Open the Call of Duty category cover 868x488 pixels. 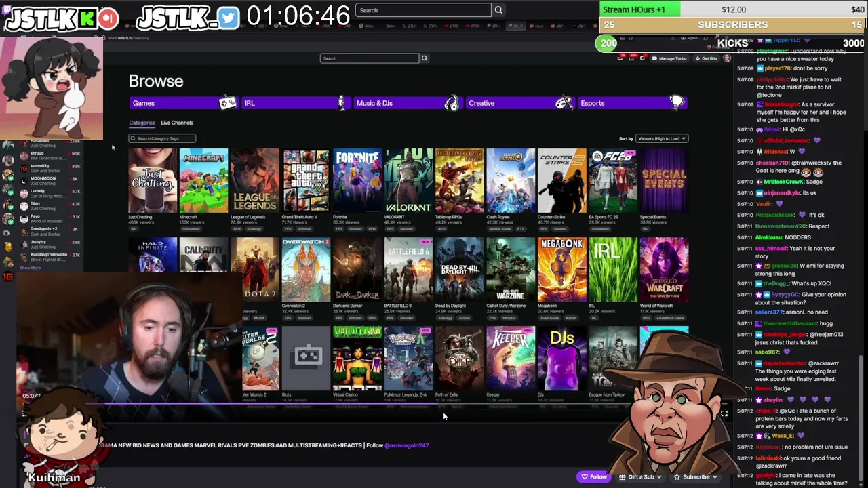coord(203,255)
